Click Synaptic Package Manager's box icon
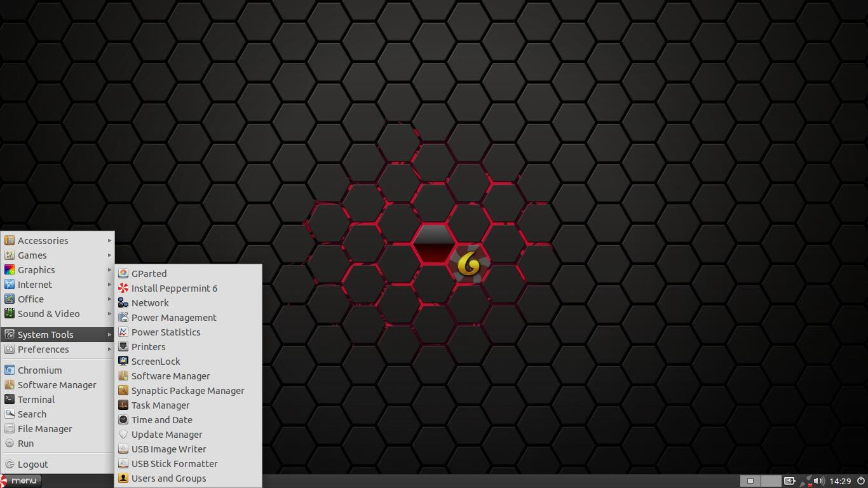This screenshot has height=488, width=868. point(123,391)
